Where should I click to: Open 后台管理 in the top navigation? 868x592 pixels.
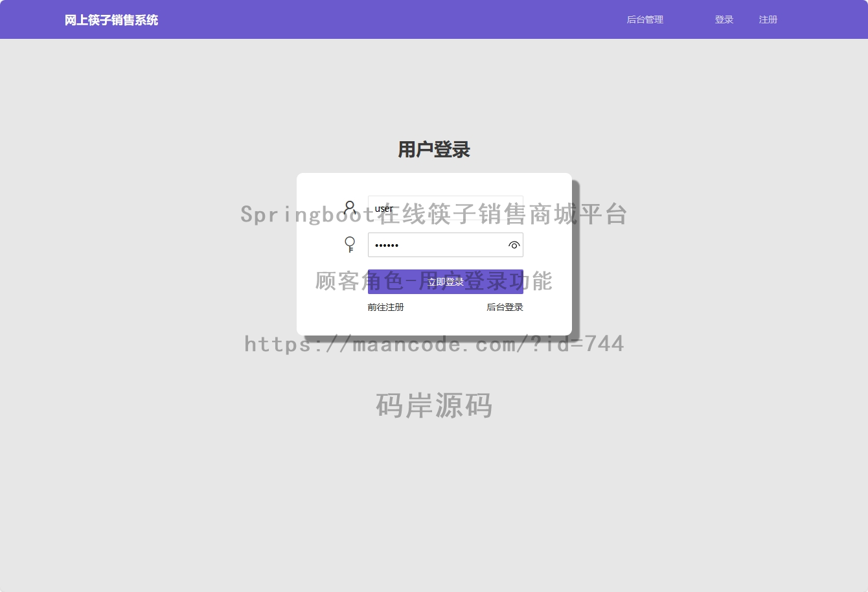point(645,19)
